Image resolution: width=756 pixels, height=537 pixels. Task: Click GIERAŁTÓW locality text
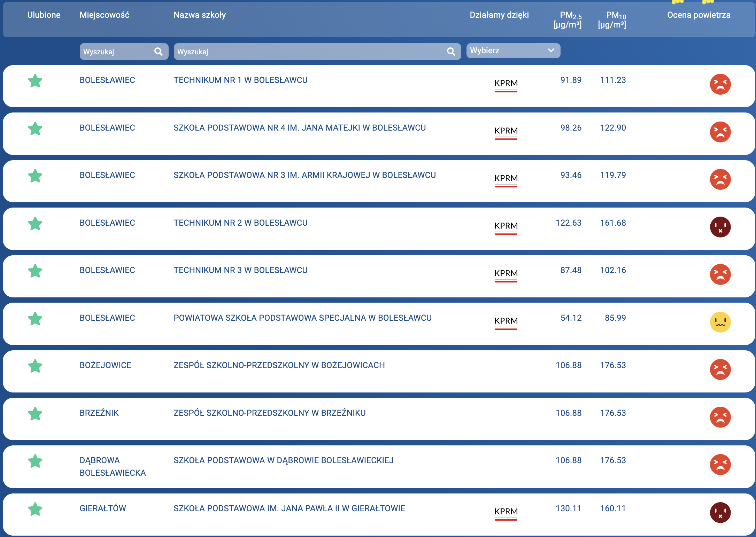tap(103, 508)
